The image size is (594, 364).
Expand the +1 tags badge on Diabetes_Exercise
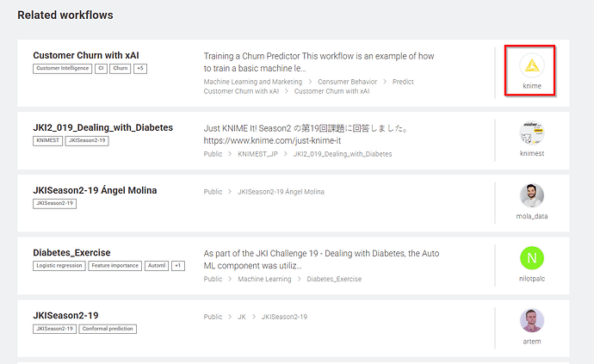pyautogui.click(x=177, y=266)
